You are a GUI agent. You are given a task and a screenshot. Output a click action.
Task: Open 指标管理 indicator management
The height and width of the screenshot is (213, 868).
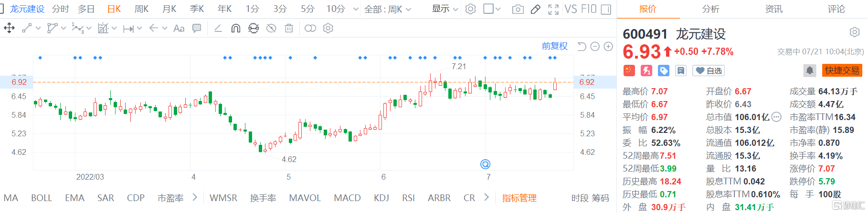click(x=519, y=198)
